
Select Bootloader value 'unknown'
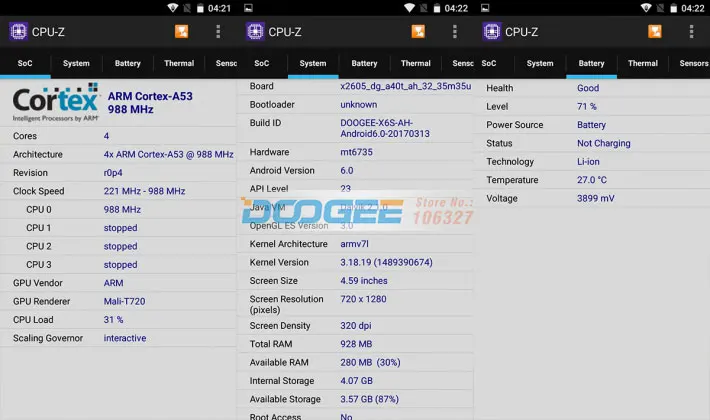coord(359,105)
